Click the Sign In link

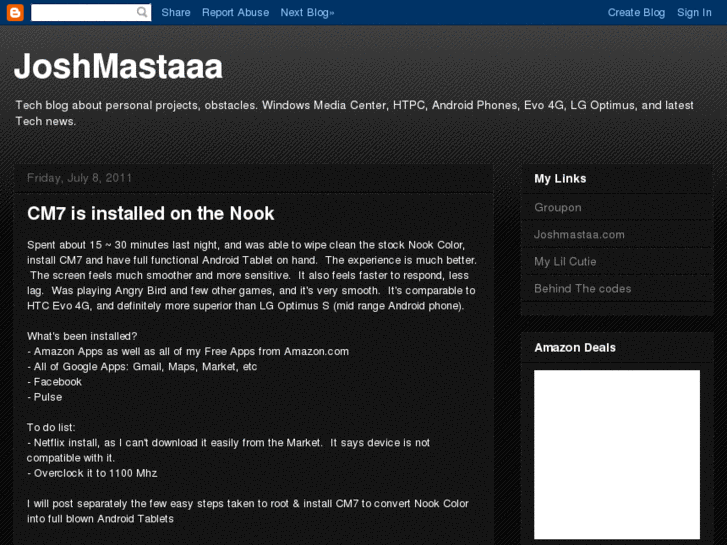(694, 13)
